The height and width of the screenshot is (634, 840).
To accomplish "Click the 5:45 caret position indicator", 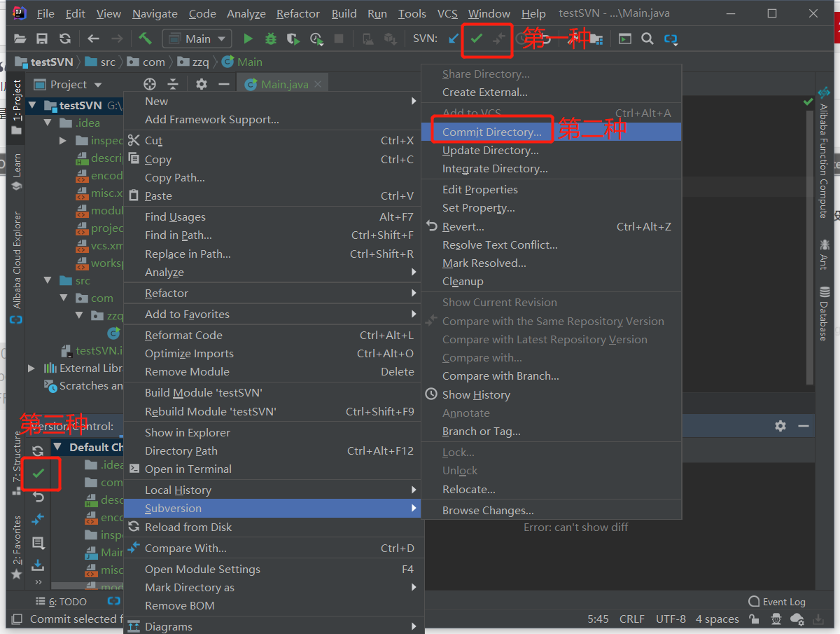I will coord(598,619).
